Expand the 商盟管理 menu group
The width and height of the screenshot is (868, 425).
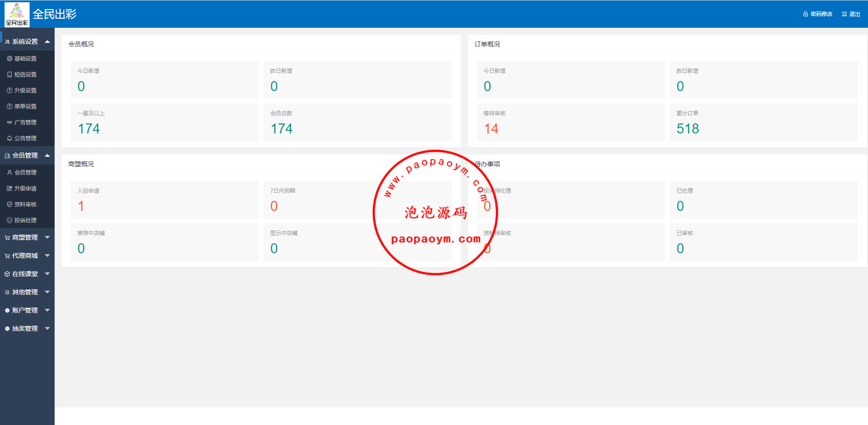tap(47, 237)
